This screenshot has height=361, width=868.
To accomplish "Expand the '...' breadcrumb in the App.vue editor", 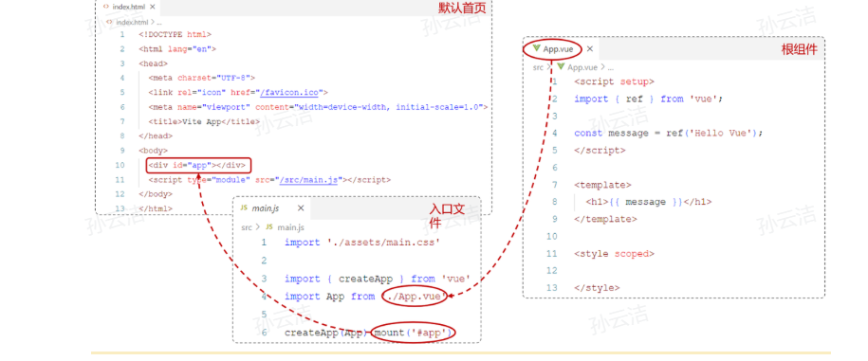I will (611, 67).
